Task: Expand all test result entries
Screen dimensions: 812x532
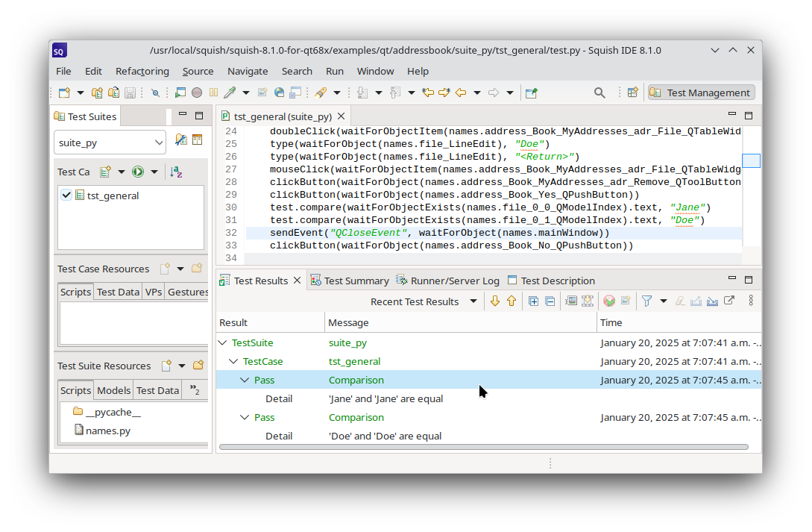Action: tap(533, 301)
